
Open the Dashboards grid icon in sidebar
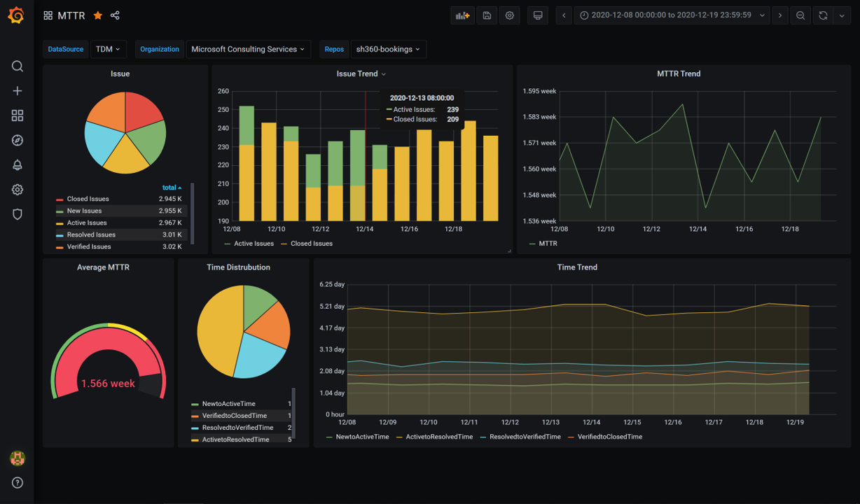coord(18,115)
